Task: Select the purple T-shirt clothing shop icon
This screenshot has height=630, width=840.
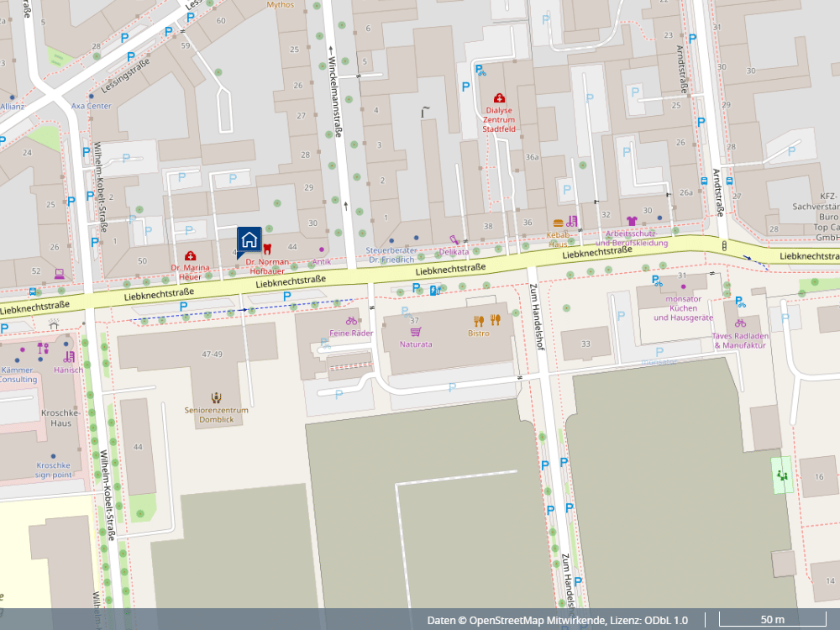Action: coord(632,221)
